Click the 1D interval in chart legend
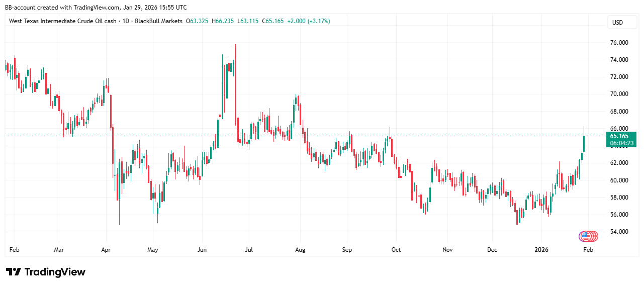This screenshot has height=287, width=644. pos(125,21)
